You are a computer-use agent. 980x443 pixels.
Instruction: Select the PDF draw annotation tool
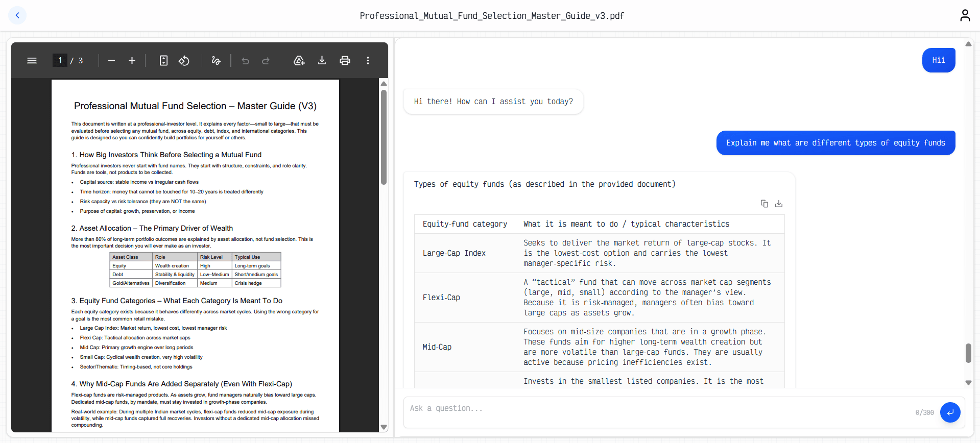pos(216,61)
